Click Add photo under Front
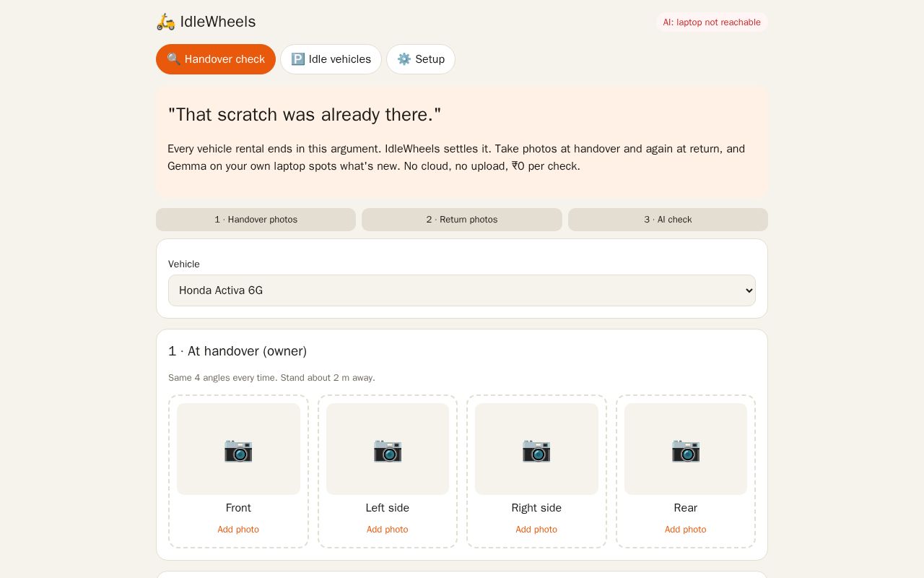 coord(238,530)
